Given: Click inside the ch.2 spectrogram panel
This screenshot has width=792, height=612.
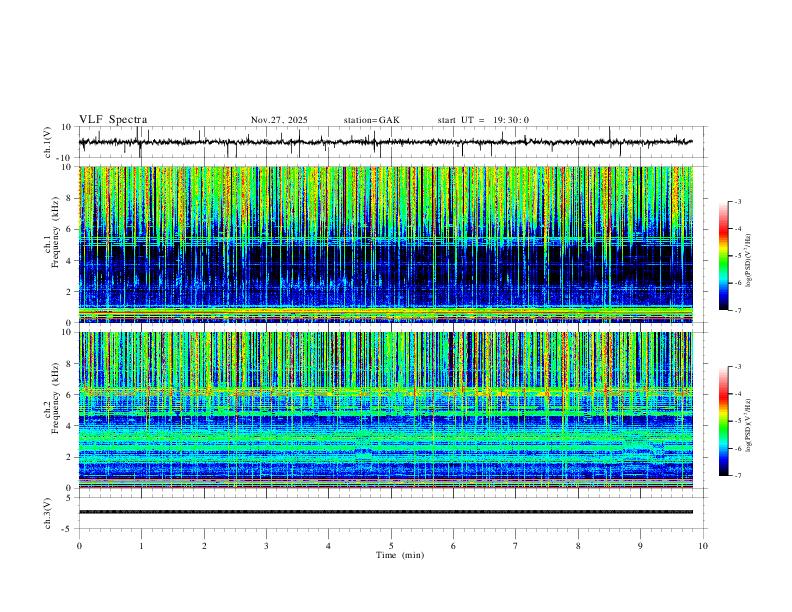Looking at the screenshot, I should point(386,410).
